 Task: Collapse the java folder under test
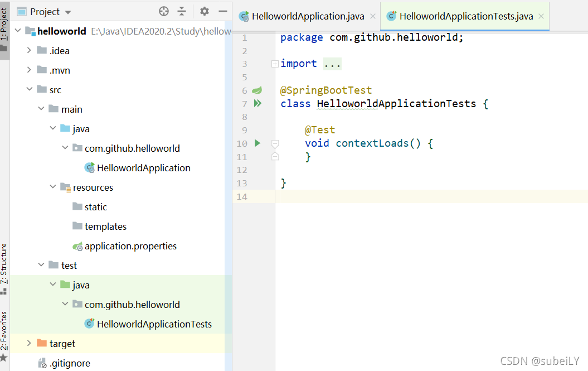(x=53, y=285)
